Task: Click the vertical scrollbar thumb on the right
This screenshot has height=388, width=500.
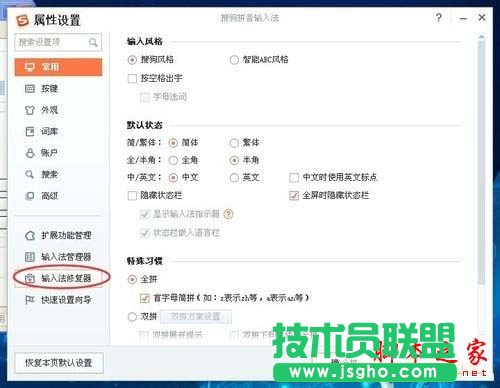Action: pyautogui.click(x=481, y=163)
